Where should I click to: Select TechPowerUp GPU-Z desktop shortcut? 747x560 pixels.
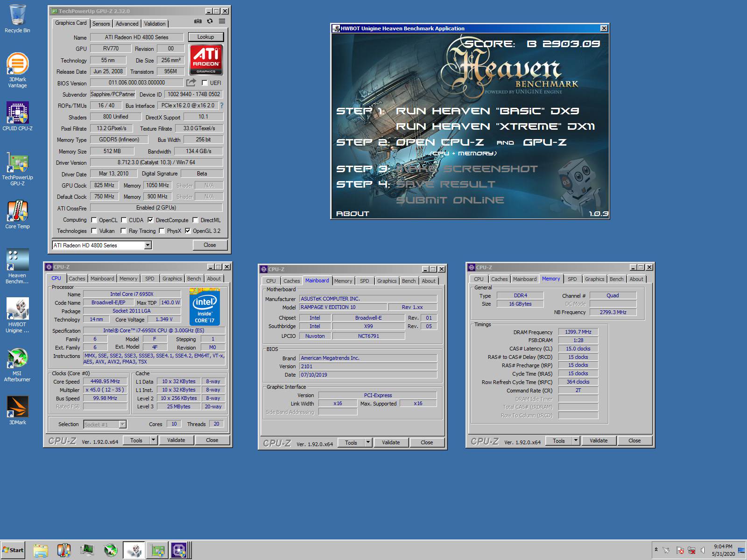(x=17, y=169)
